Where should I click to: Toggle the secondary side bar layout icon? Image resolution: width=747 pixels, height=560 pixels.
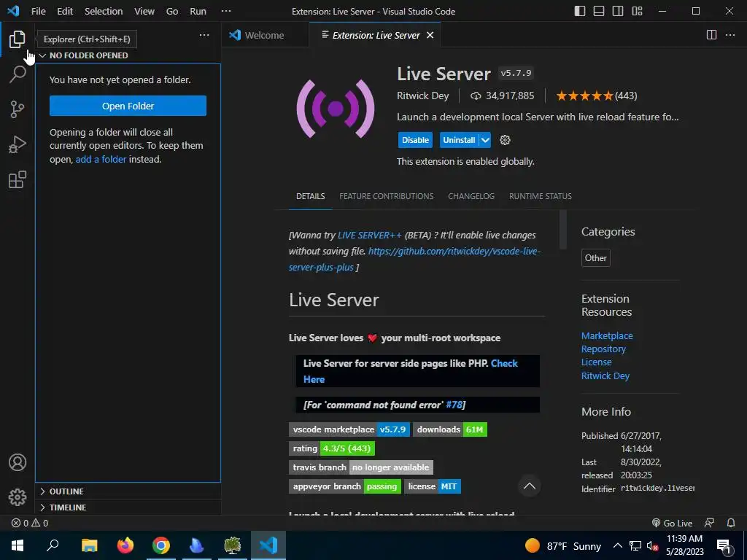(x=618, y=11)
